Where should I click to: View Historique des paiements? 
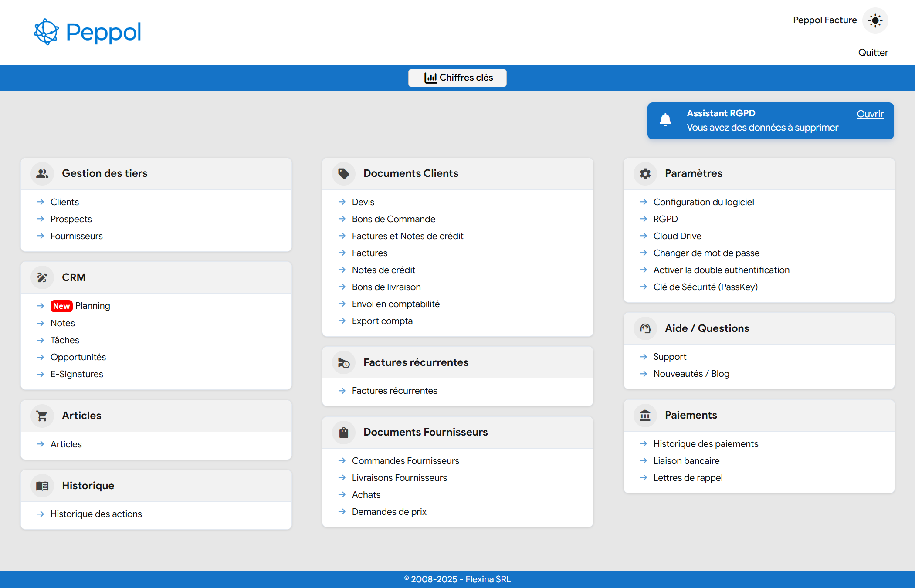[x=706, y=444]
